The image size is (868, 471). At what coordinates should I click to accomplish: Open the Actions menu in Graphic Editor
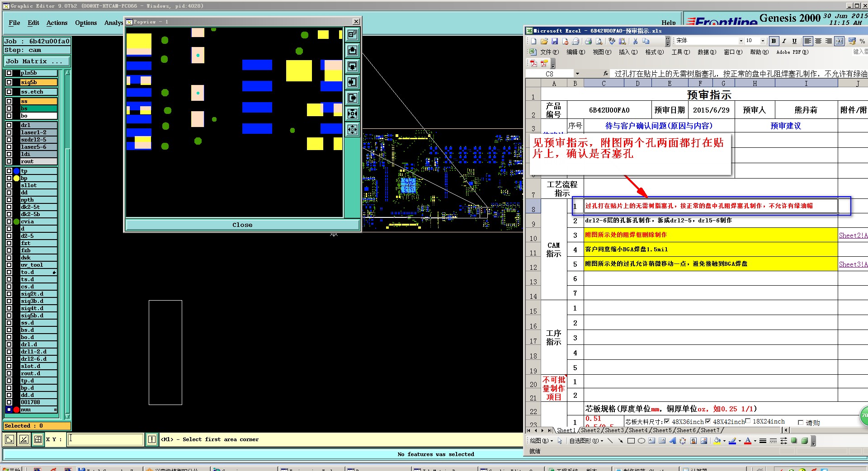tap(57, 23)
